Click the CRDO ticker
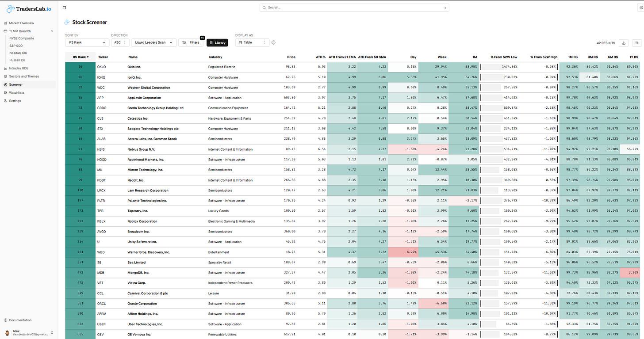Image resolution: width=644 pixels, height=339 pixels. 101,108
